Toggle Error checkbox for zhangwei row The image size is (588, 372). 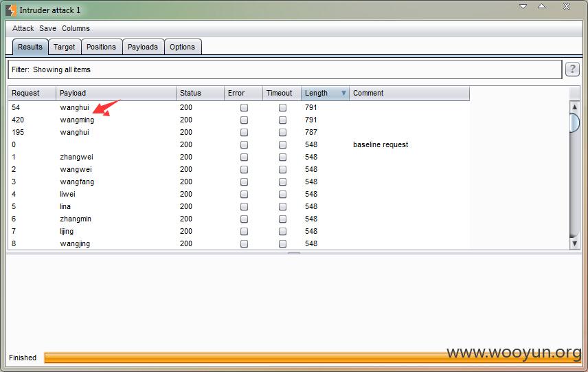point(244,157)
